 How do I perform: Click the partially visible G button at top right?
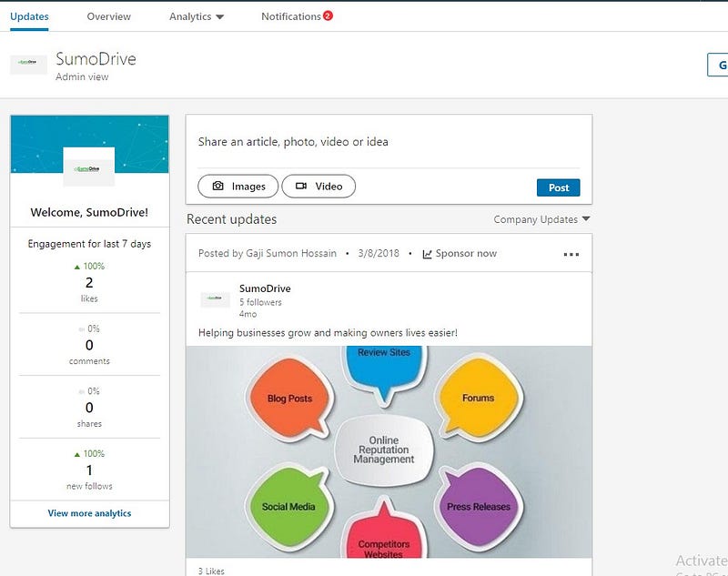click(x=718, y=65)
